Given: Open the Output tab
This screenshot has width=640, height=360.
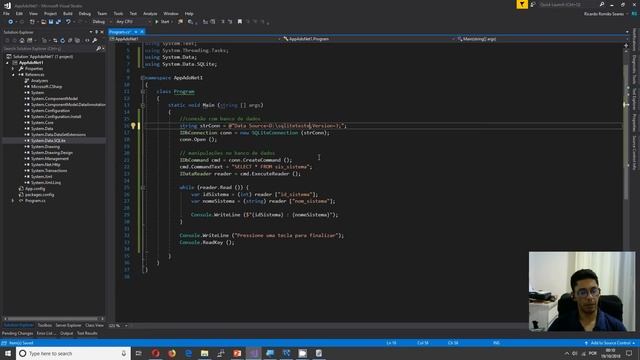Looking at the screenshot, I should pyautogui.click(x=66, y=333).
